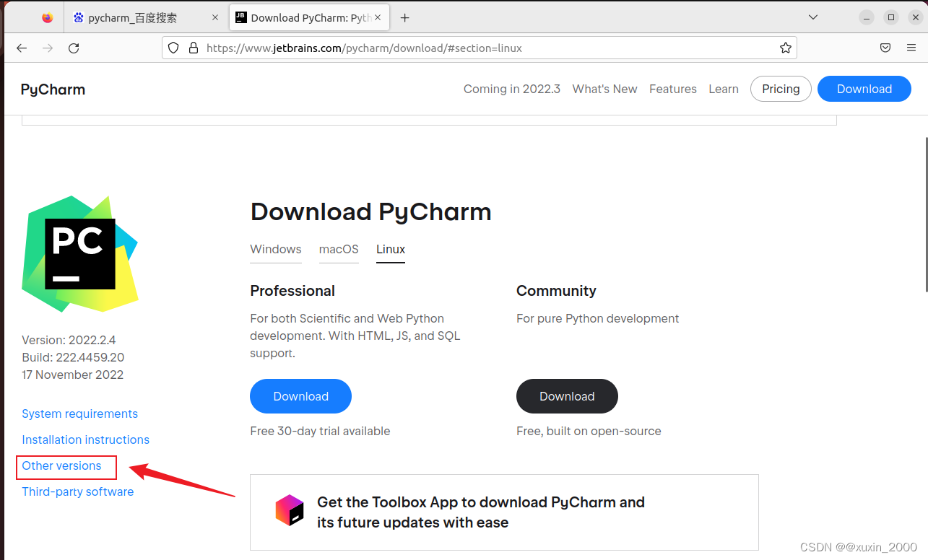Screen dimensions: 928x560
Task: Click the Download PyCharm main heading
Action: tap(370, 212)
